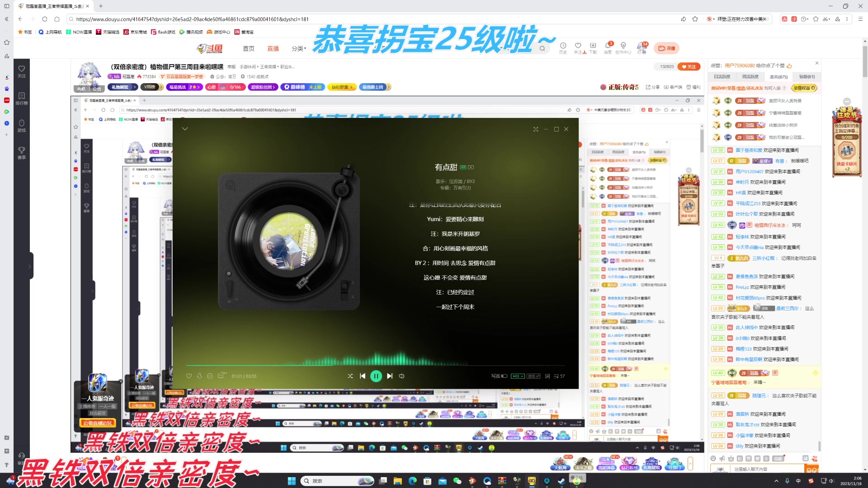Open HQ audio quality dropdown
868x488 pixels.
point(518,376)
